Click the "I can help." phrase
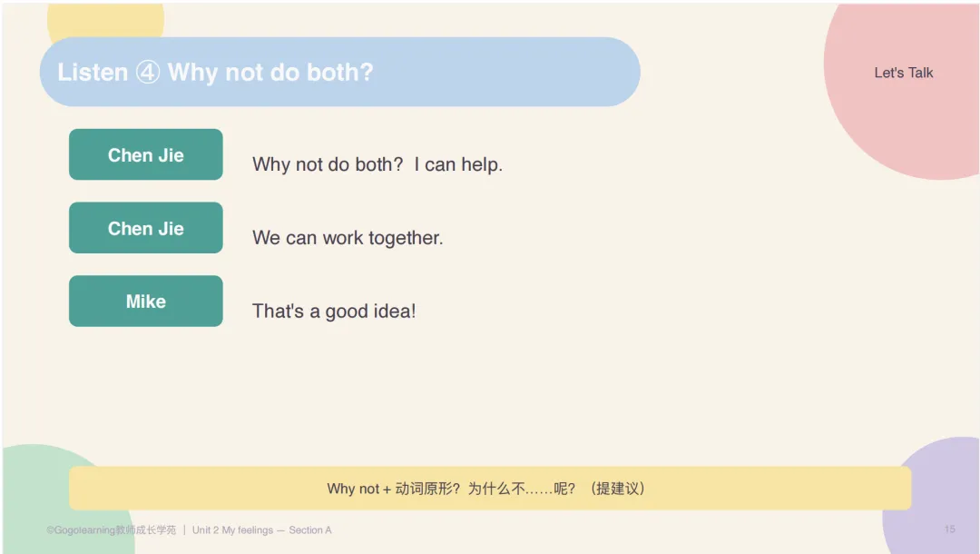 pos(458,164)
